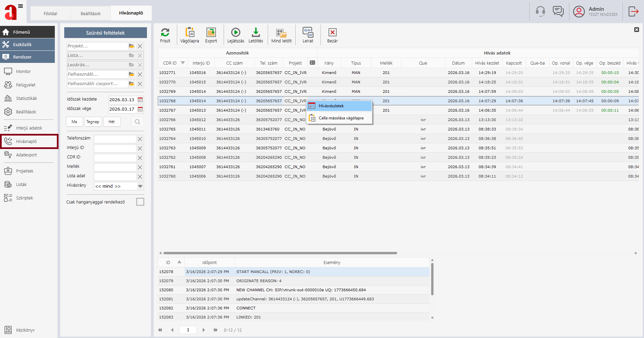Download recording via Letöltés icon
This screenshot has height=338, width=644.
pos(256,33)
